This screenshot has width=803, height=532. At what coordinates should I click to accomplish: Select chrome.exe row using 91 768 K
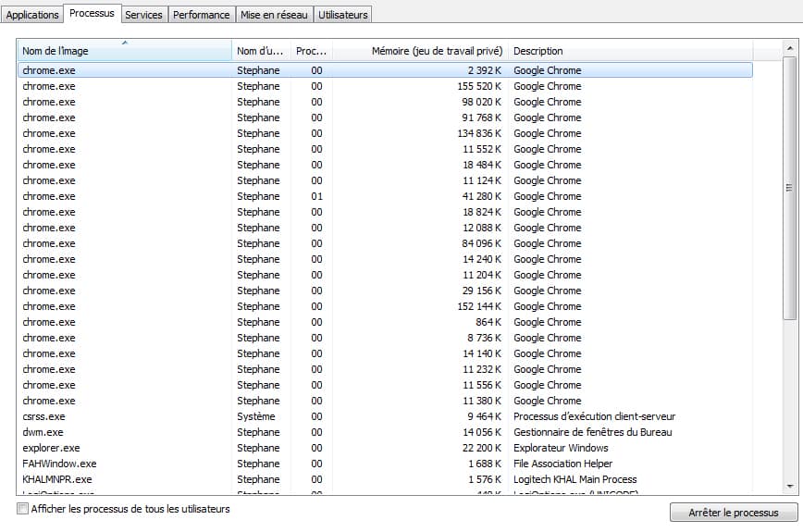pyautogui.click(x=385, y=118)
